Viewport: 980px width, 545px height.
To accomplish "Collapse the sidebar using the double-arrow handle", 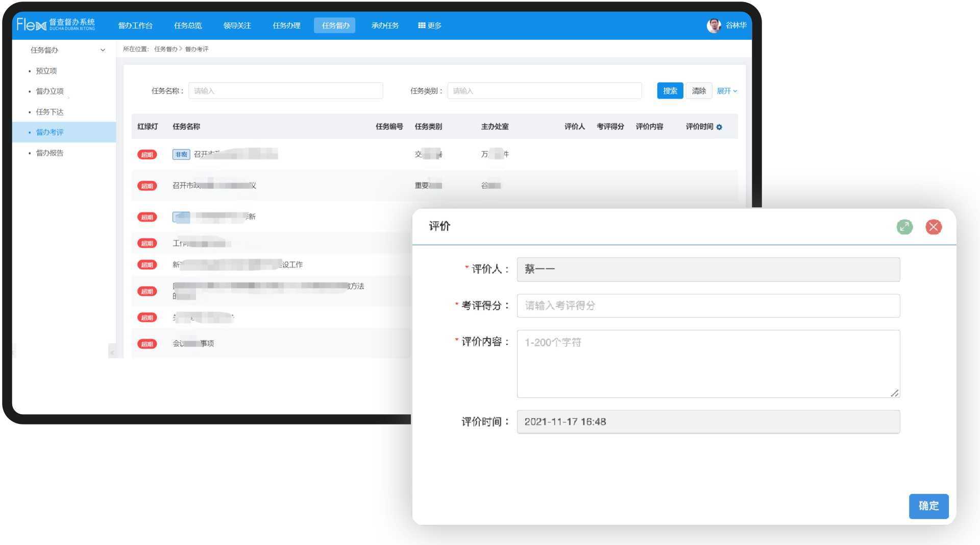I will click(x=112, y=352).
